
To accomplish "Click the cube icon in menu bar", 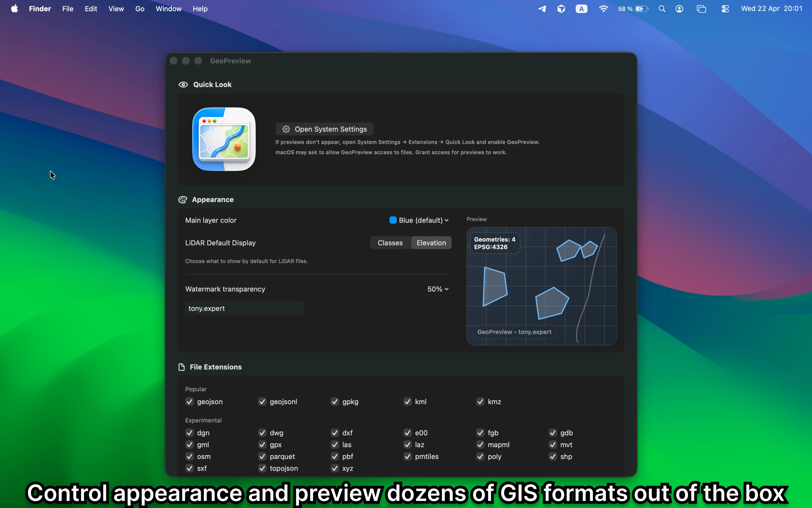I will point(561,9).
